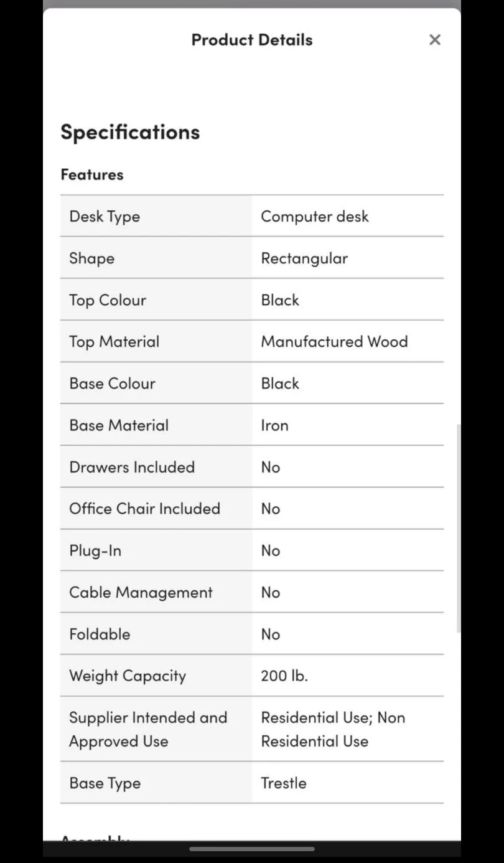
Task: Select the Rectangular shape value
Action: coord(304,258)
